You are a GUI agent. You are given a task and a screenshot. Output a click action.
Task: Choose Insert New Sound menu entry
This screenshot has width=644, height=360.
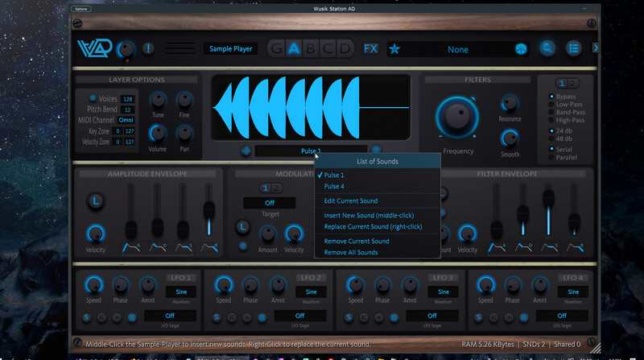378,215
